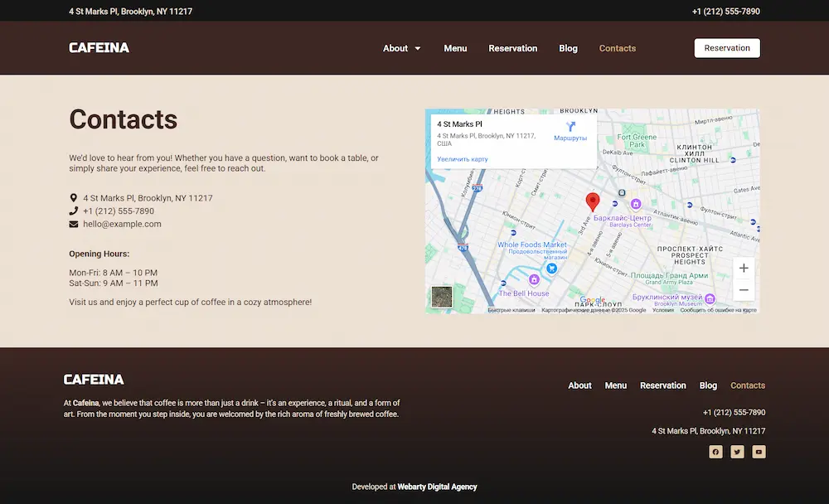Click the envelope icon beside email

tap(74, 225)
